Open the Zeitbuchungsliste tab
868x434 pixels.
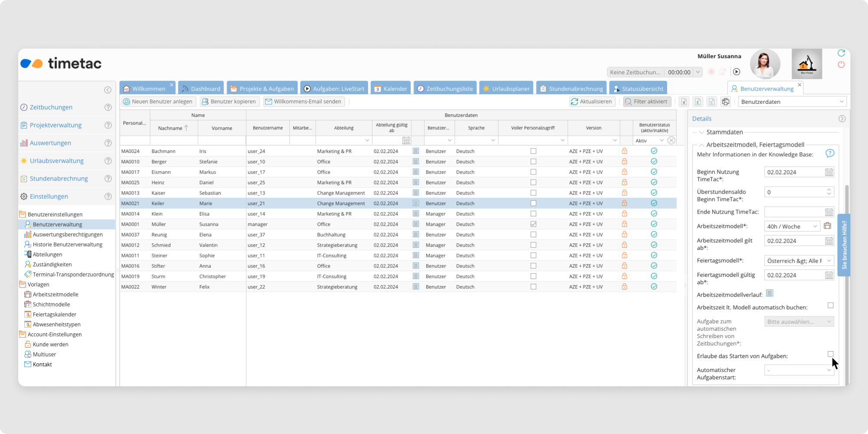coord(445,89)
